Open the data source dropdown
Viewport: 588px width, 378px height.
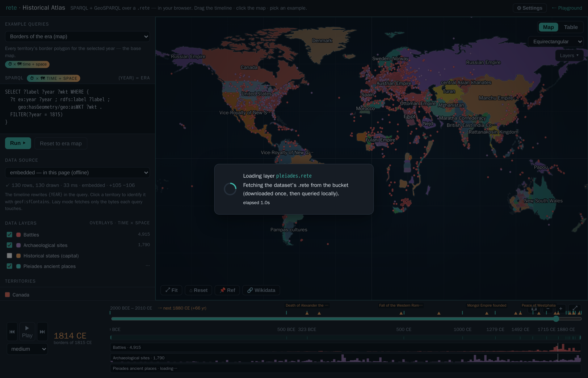(77, 172)
